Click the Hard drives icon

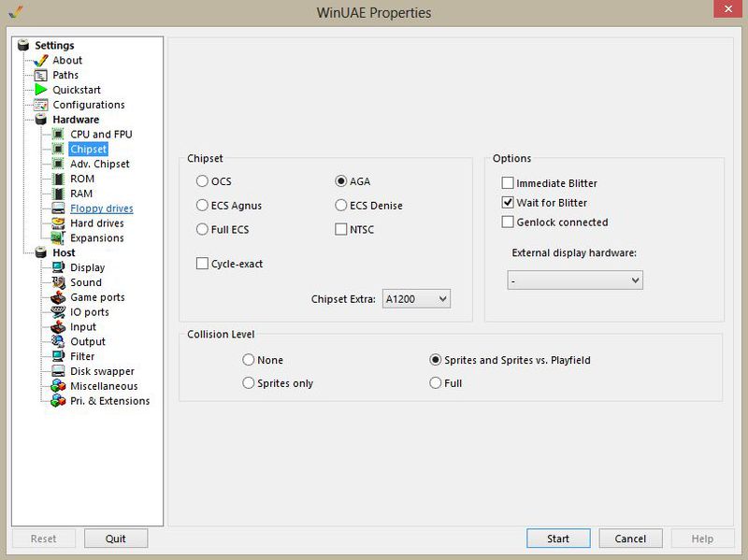pos(58,223)
